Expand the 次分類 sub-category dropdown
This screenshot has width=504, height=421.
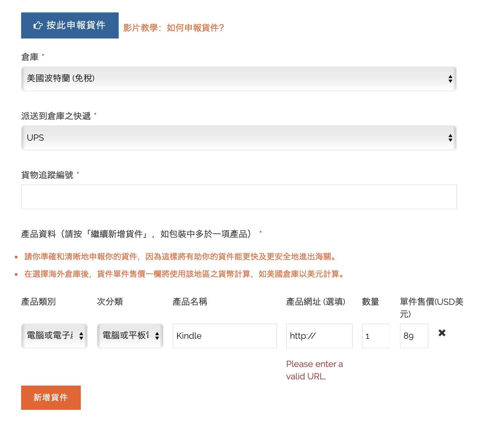[130, 336]
